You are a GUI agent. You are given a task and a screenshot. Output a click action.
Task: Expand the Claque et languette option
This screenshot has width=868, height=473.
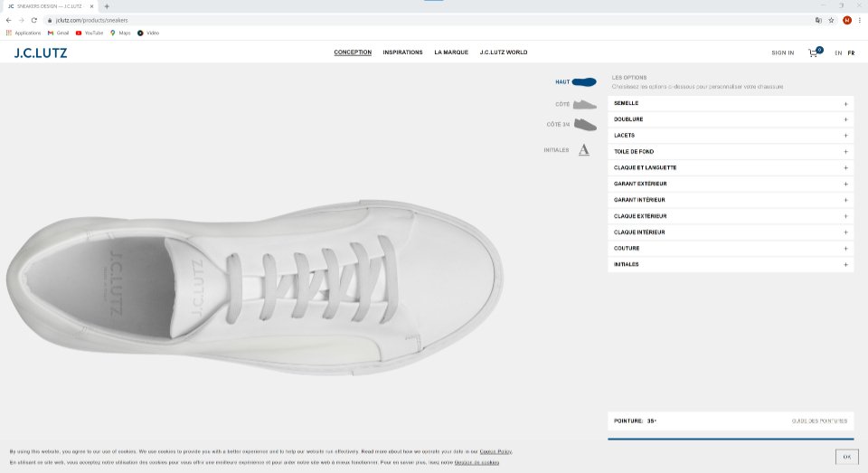coord(731,168)
